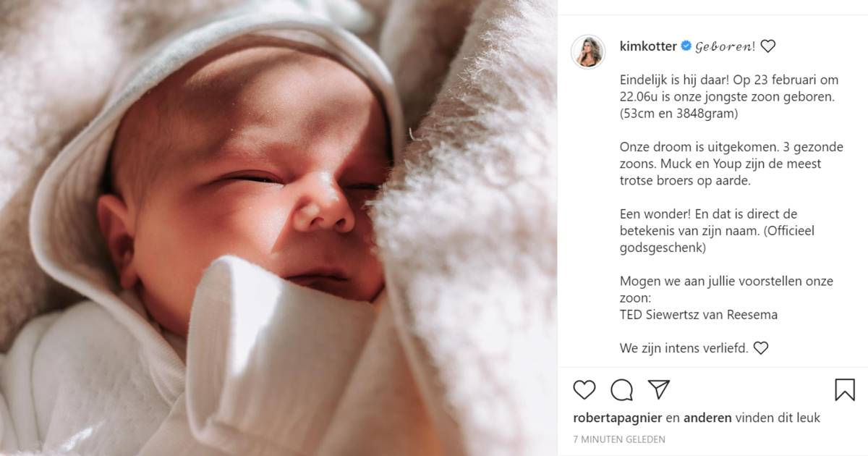The height and width of the screenshot is (456, 868).
Task: Share post using paper plane icon
Action: pyautogui.click(x=658, y=389)
